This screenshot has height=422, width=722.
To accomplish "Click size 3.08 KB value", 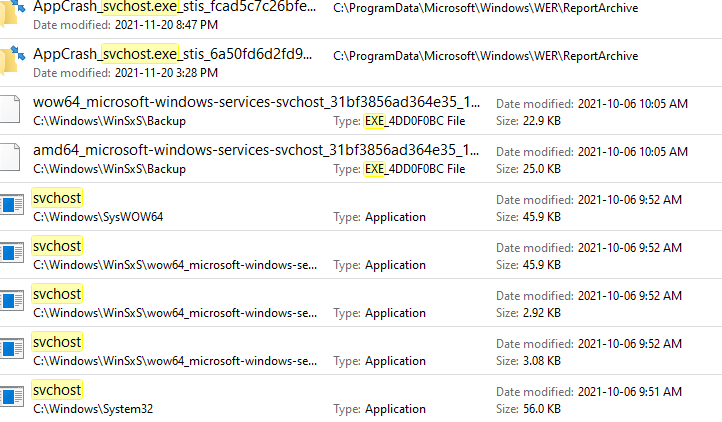I will point(542,361).
